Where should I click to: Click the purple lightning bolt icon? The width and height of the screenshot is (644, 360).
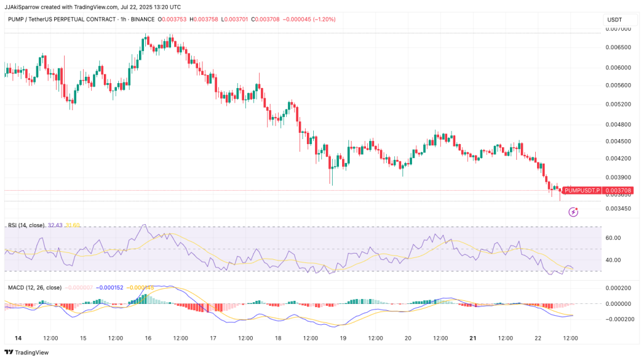click(x=573, y=212)
